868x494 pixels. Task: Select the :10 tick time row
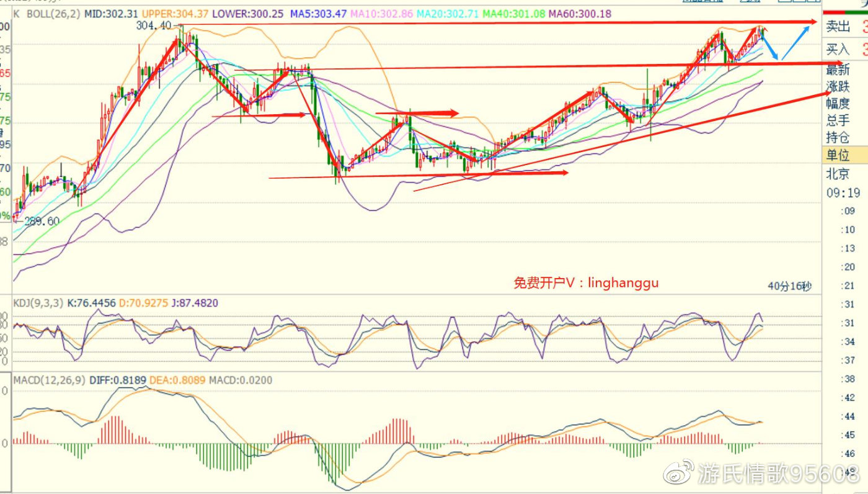tap(848, 230)
